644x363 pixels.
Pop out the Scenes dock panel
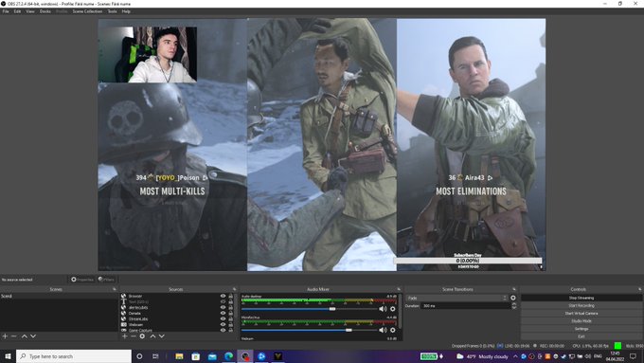click(115, 289)
